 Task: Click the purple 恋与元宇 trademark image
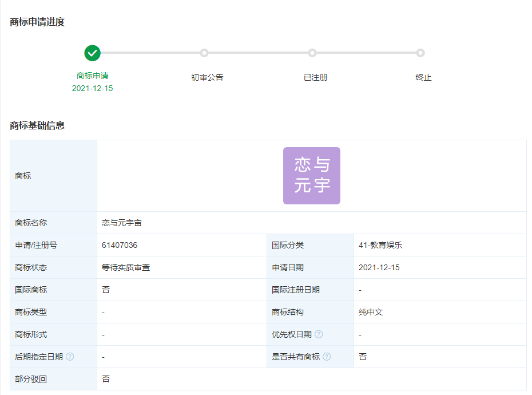(x=311, y=175)
